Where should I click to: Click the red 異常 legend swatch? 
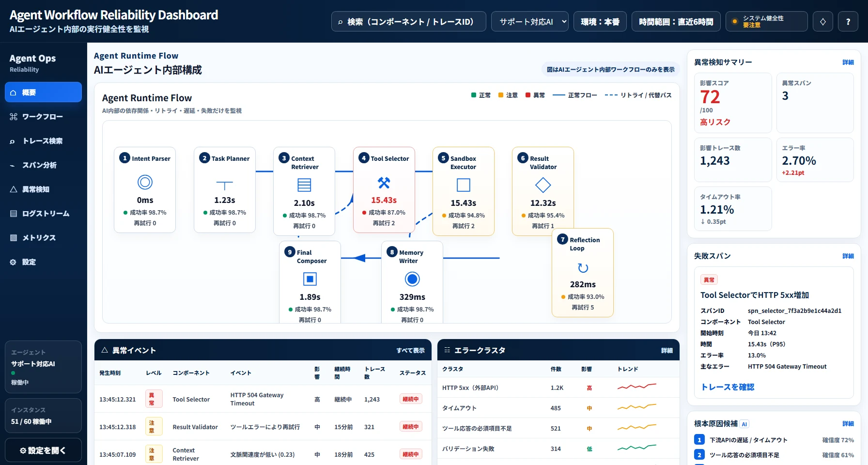pos(528,95)
